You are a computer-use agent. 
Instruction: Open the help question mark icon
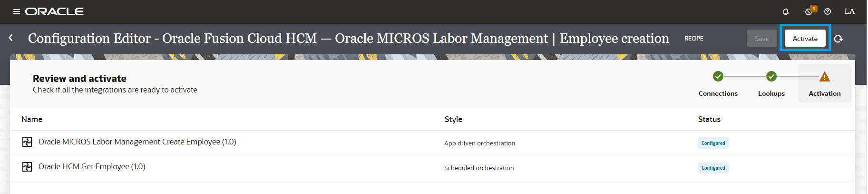[828, 11]
